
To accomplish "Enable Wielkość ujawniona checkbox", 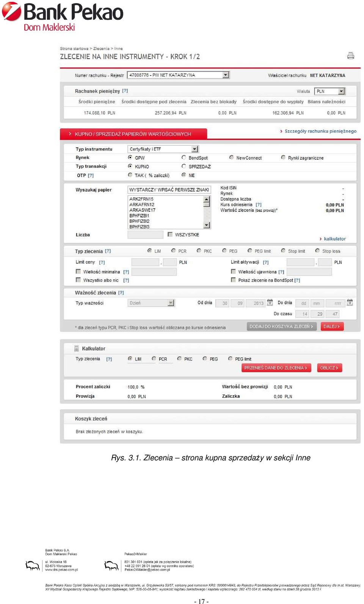I will pyautogui.click(x=233, y=271).
